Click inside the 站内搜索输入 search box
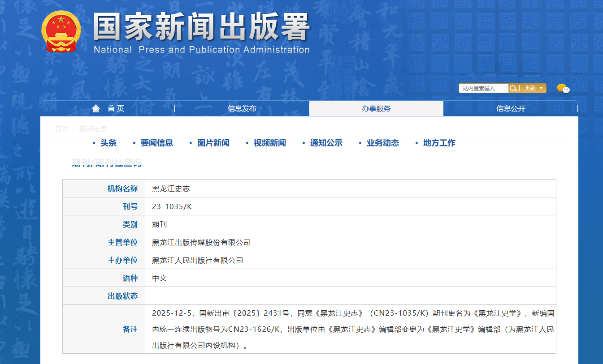This screenshot has width=603, height=364. tap(483, 88)
